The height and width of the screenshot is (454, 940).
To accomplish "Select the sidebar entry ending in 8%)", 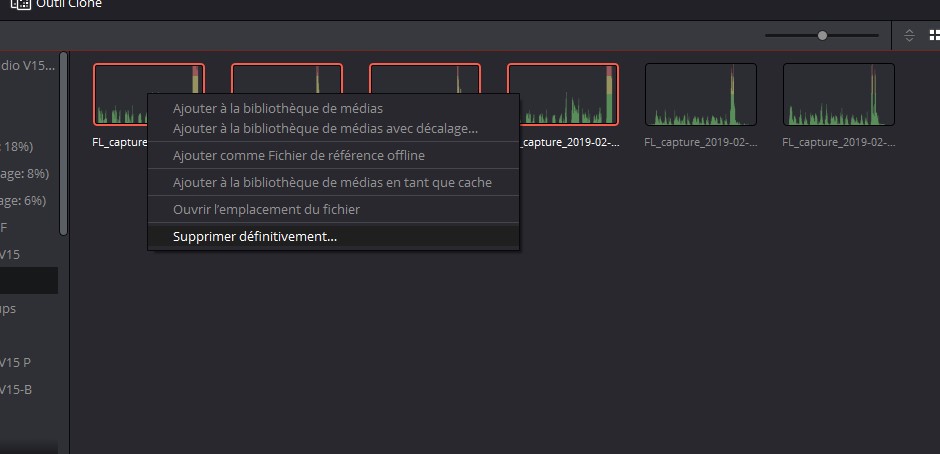I will coord(25,173).
